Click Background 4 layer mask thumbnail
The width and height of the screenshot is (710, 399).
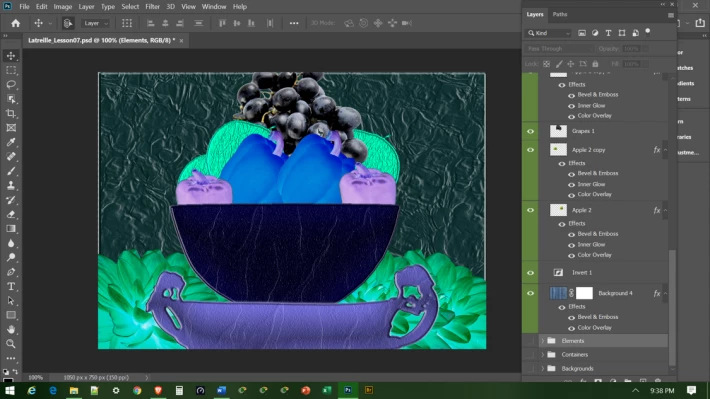point(584,293)
